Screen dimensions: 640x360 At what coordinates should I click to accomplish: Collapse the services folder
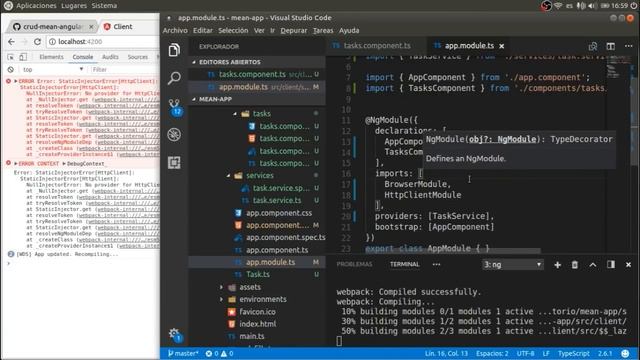click(x=229, y=176)
